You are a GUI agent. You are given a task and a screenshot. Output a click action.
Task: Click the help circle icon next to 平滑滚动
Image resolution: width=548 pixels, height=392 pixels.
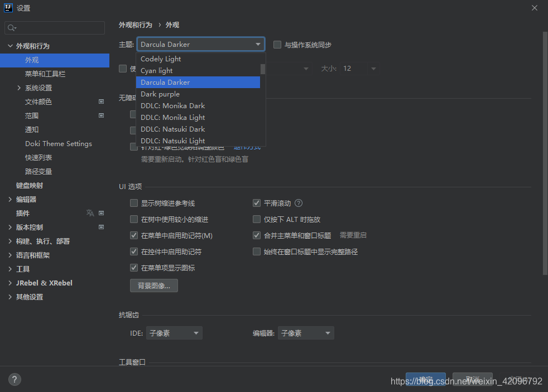pyautogui.click(x=299, y=203)
